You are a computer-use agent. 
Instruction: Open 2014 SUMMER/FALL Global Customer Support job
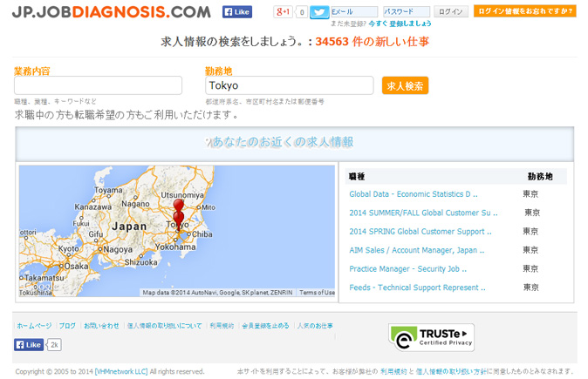[423, 213]
